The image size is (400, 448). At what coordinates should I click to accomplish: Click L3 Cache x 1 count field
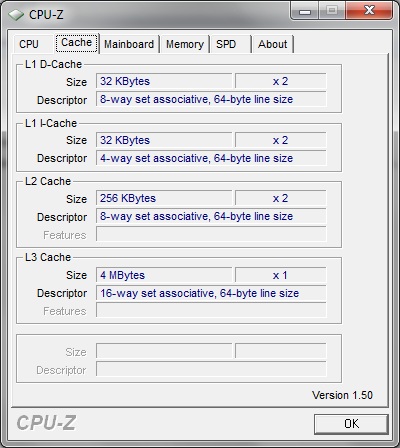tap(280, 275)
